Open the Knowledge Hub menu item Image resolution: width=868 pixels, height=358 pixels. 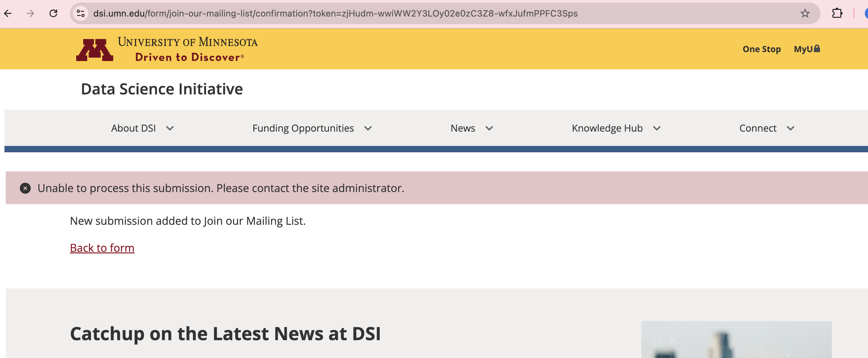(607, 128)
